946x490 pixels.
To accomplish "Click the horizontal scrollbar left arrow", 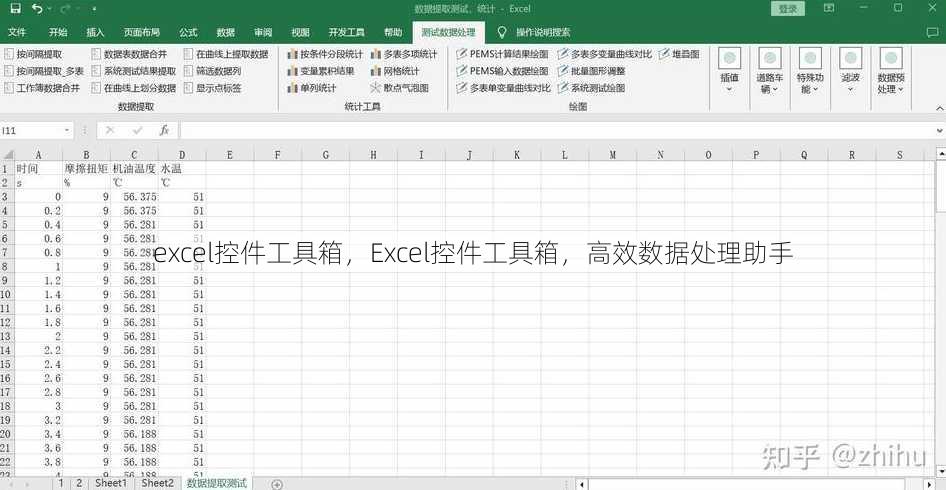I will pos(582,484).
